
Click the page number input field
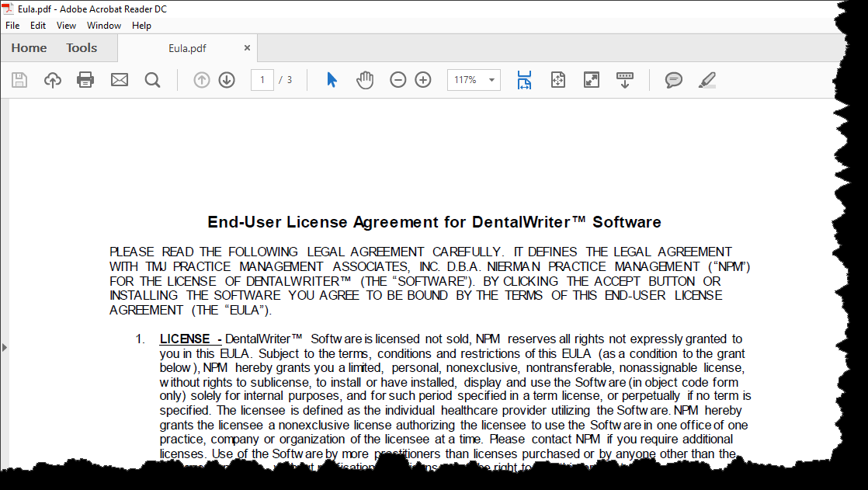point(262,80)
